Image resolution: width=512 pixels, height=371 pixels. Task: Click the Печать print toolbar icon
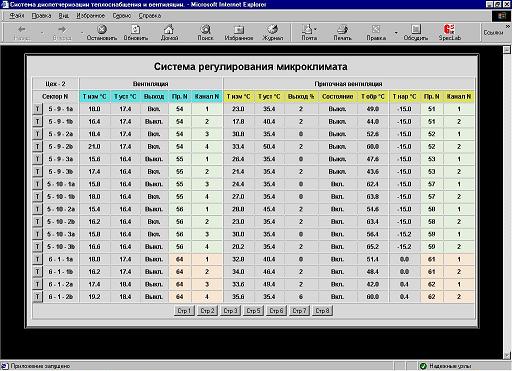(x=343, y=30)
